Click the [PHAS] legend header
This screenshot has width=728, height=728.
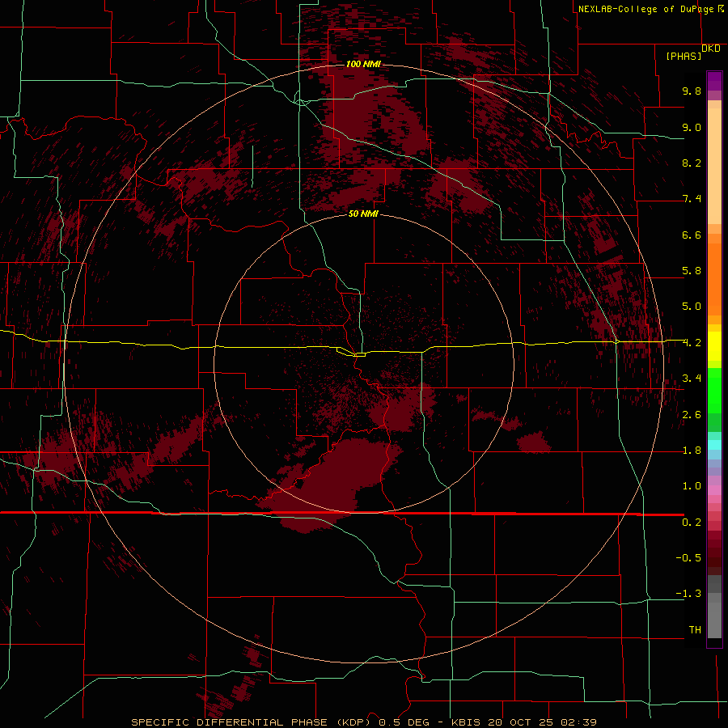coord(684,57)
